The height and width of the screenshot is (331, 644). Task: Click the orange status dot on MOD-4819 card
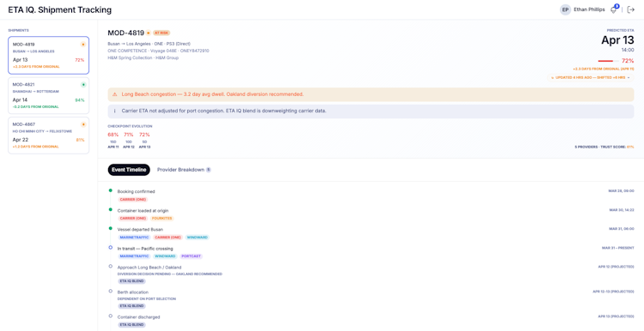[x=83, y=45]
